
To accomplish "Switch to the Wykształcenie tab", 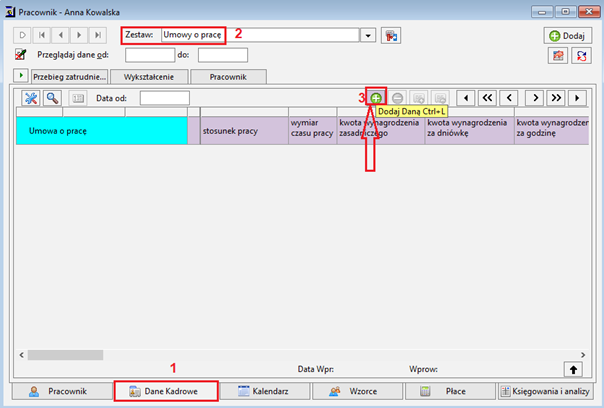I will pyautogui.click(x=149, y=77).
